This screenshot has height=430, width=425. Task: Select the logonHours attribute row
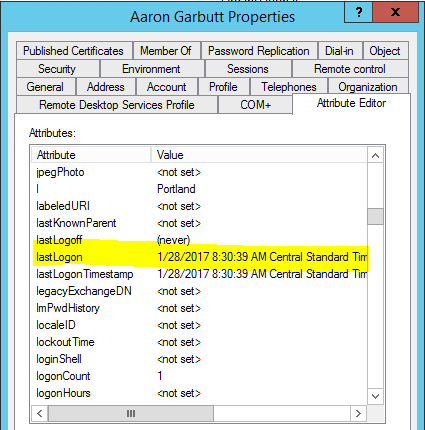pyautogui.click(x=199, y=393)
